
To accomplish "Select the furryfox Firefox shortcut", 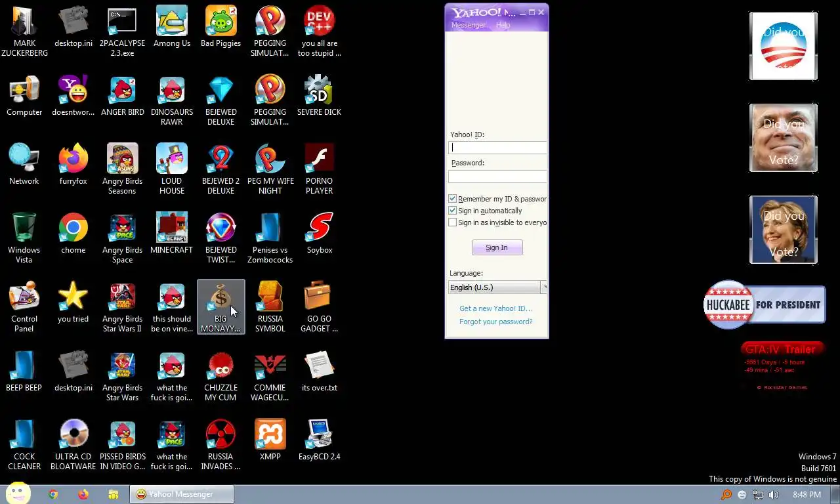I will coord(73,165).
